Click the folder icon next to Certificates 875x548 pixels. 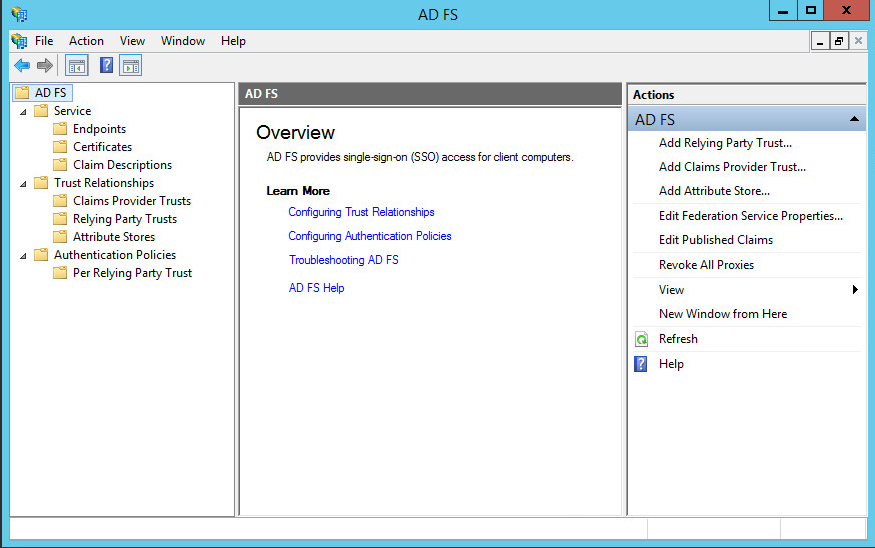pyautogui.click(x=60, y=147)
